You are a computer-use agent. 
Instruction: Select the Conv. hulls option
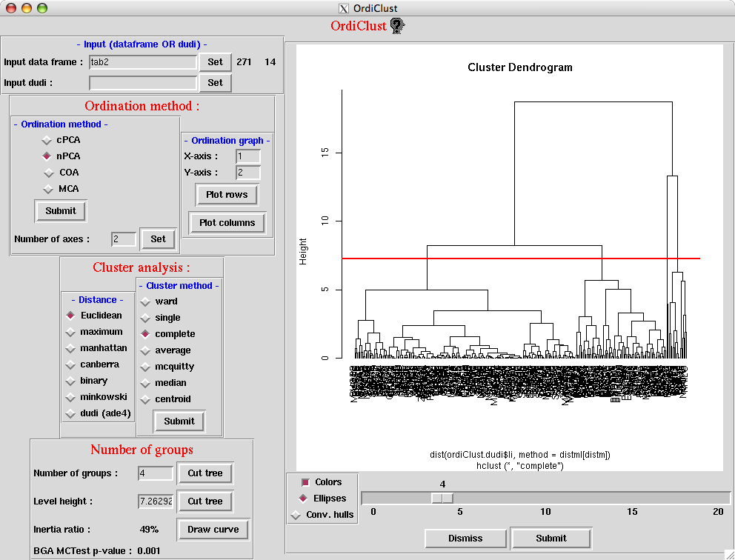click(x=297, y=515)
